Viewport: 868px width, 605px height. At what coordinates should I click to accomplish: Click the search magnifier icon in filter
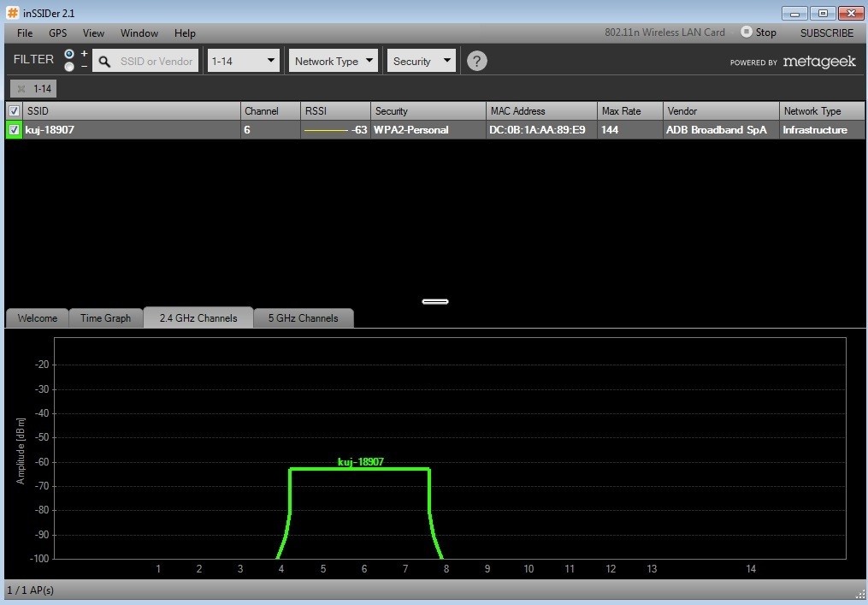104,62
